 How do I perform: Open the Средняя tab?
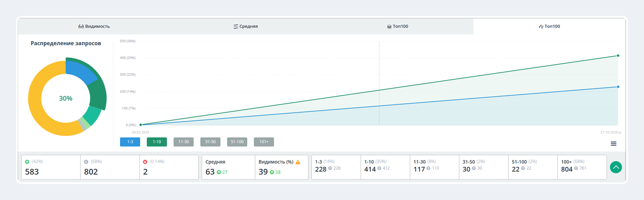[246, 26]
